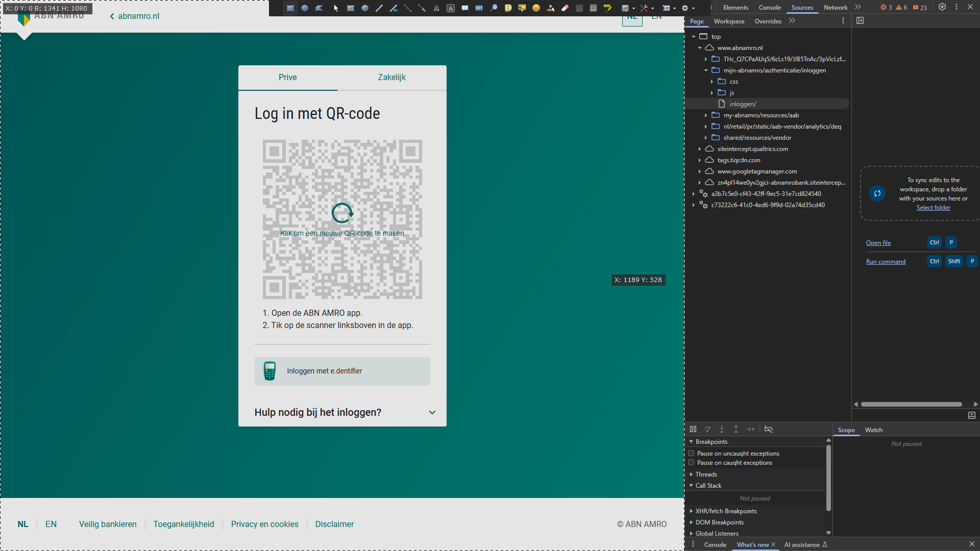Select the inloggen/ file in tree
The height and width of the screenshot is (551, 980).
point(743,104)
